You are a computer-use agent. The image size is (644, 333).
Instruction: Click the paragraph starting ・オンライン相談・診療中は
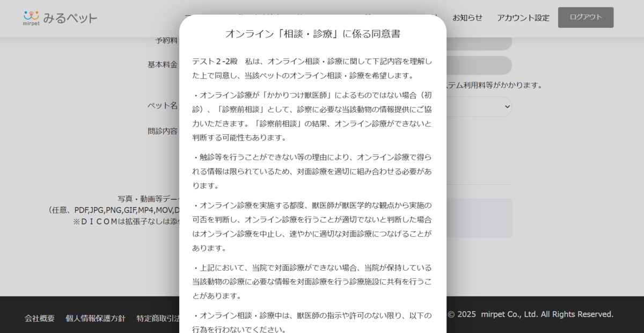pyautogui.click(x=312, y=322)
